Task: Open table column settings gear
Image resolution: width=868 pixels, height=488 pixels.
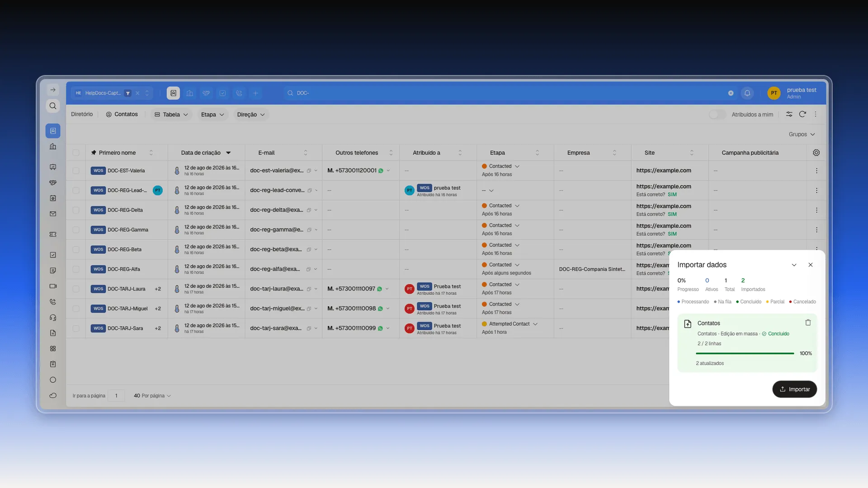Action: pos(816,153)
